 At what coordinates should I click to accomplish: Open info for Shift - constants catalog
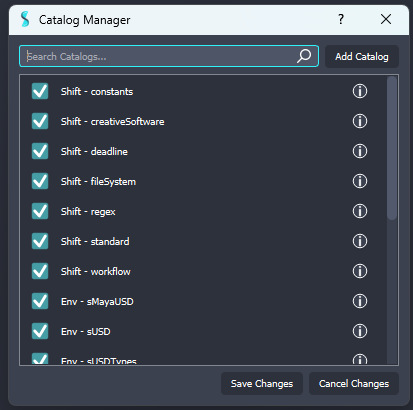[x=360, y=91]
